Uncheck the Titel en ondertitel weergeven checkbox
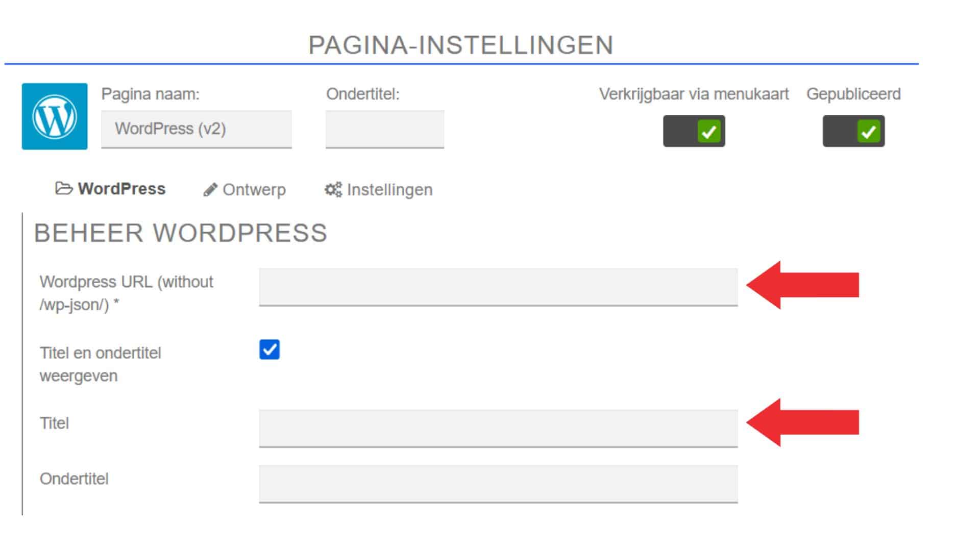The height and width of the screenshot is (551, 980). (269, 349)
